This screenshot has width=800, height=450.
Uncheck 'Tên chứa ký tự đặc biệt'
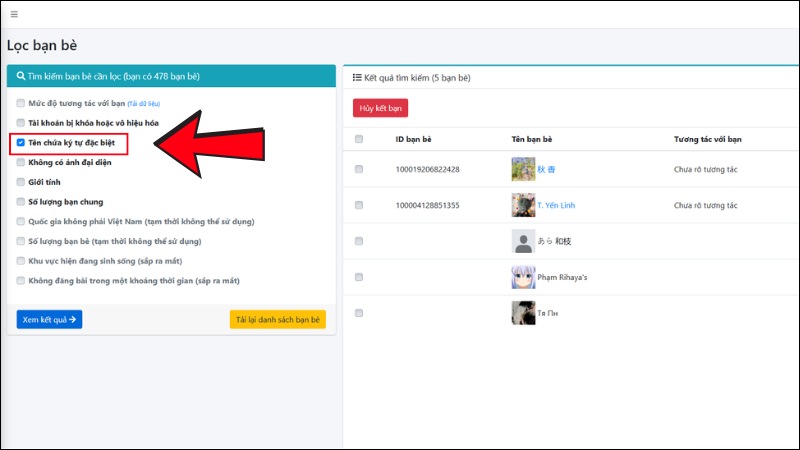pos(21,143)
